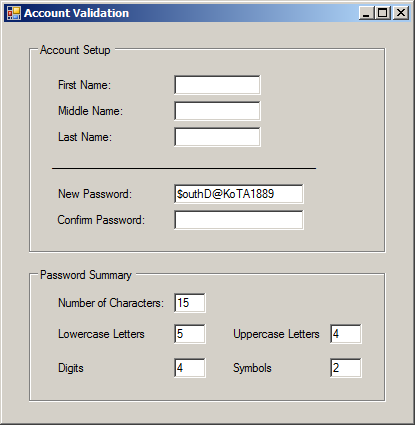The height and width of the screenshot is (425, 415).
Task: Minimize the Account Validation window
Action: click(x=366, y=13)
